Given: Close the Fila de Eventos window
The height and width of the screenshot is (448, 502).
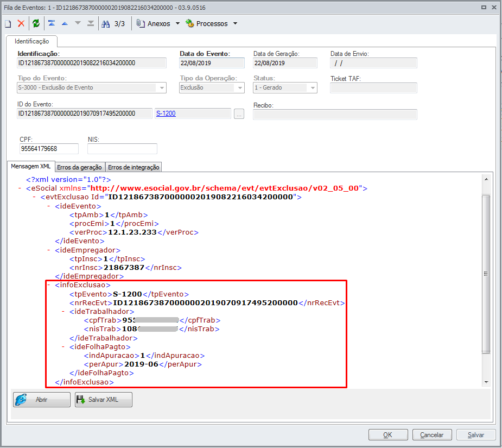Looking at the screenshot, I should [x=494, y=8].
